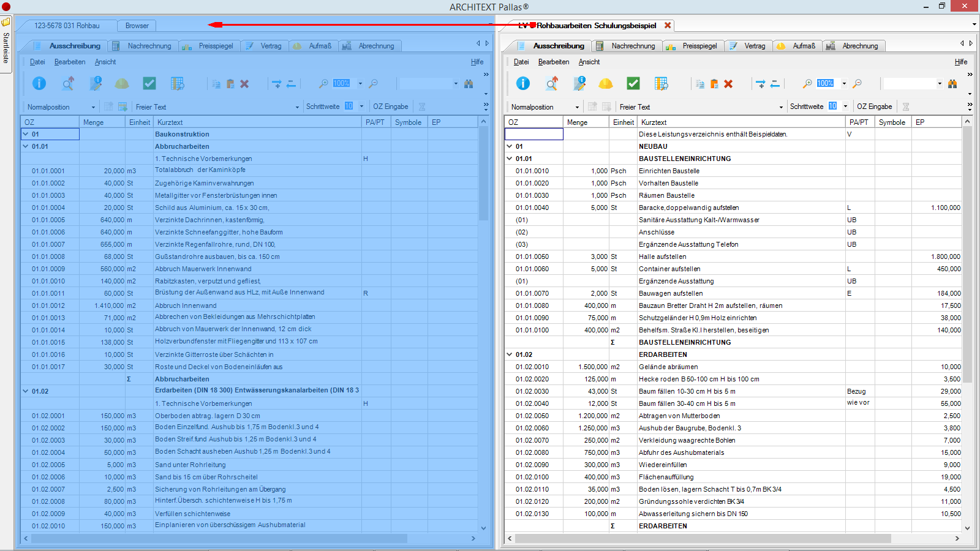Click the copy icon in LV toolbar

(700, 84)
